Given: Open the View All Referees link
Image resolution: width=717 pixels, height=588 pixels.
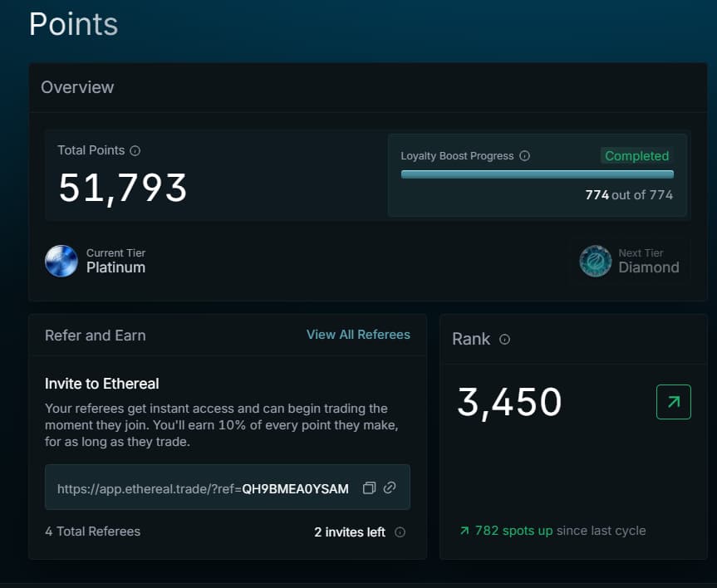Looking at the screenshot, I should (358, 335).
